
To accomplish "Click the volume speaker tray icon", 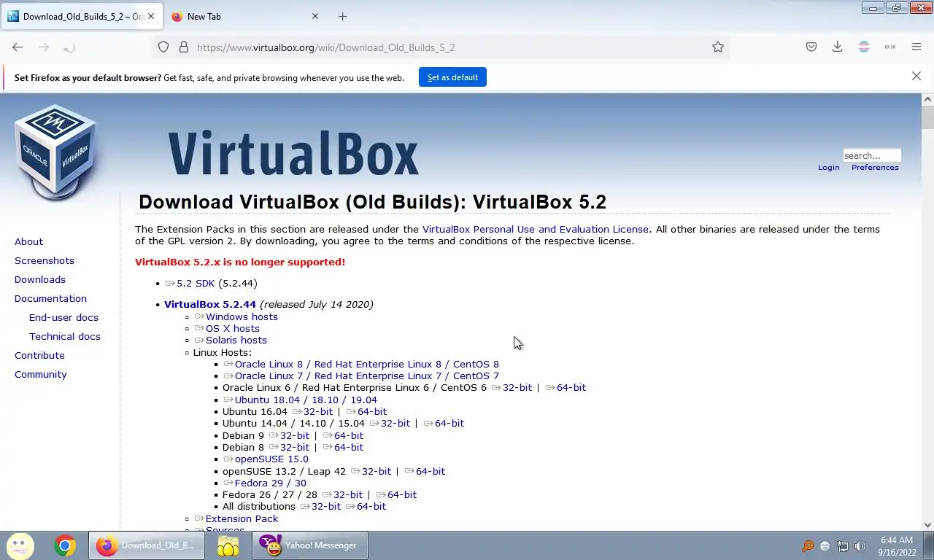I will coord(860,546).
